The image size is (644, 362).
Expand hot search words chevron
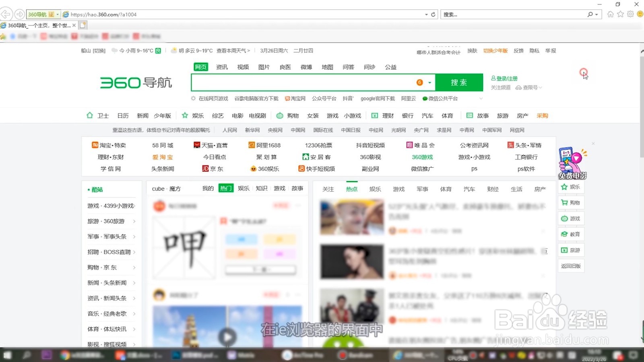coord(481,99)
